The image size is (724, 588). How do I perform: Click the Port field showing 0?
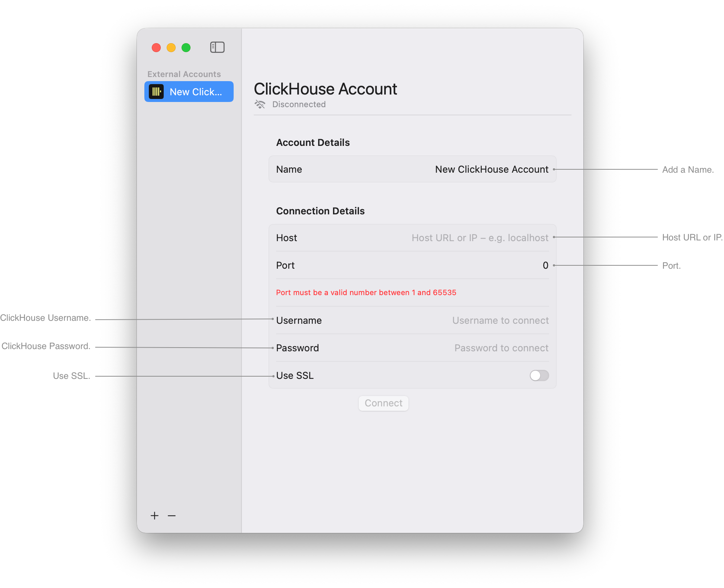pos(545,265)
